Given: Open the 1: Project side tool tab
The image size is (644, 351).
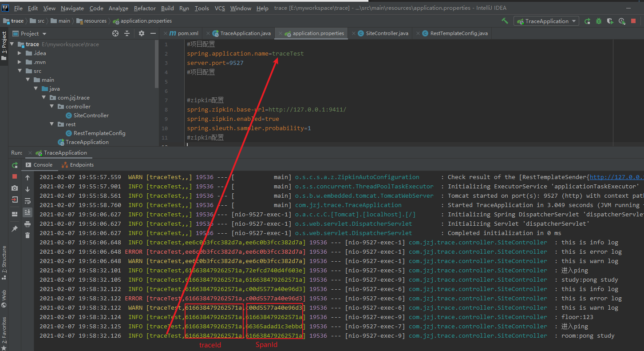Looking at the screenshot, I should [x=4, y=46].
